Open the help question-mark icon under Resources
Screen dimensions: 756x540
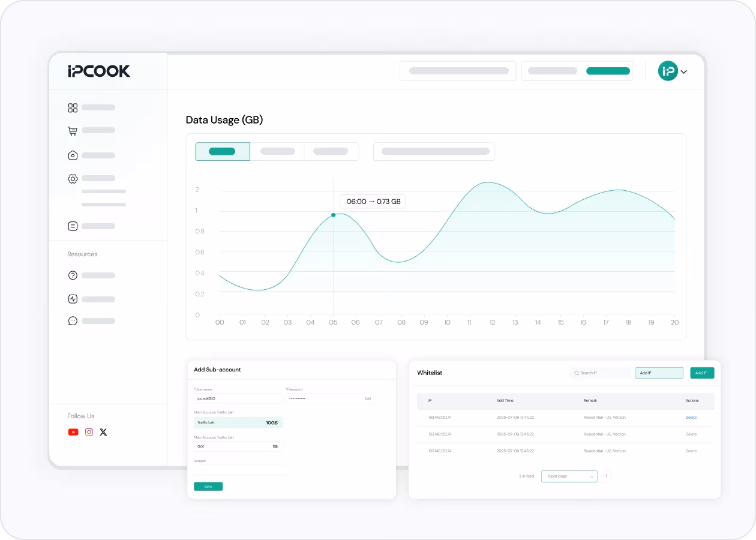[73, 275]
